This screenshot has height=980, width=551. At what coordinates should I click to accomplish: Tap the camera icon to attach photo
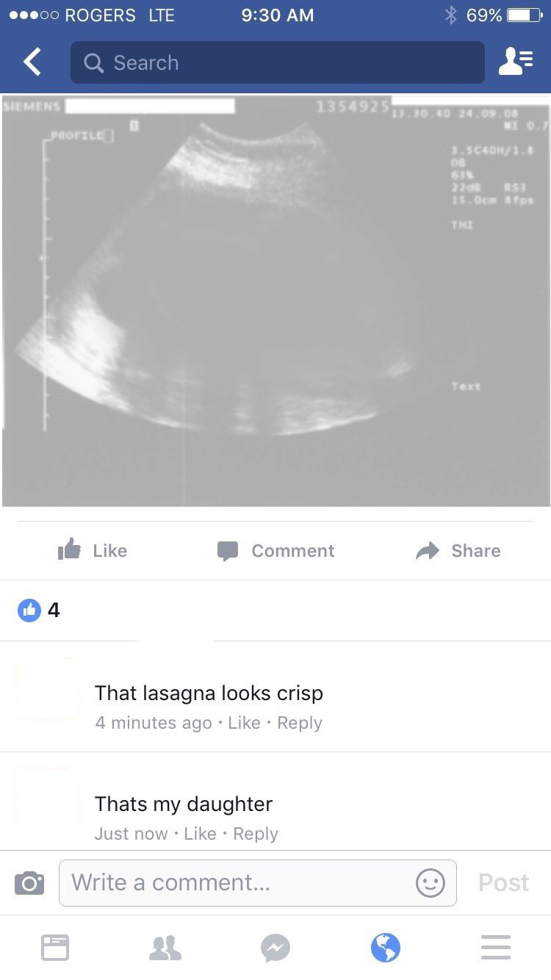point(29,882)
